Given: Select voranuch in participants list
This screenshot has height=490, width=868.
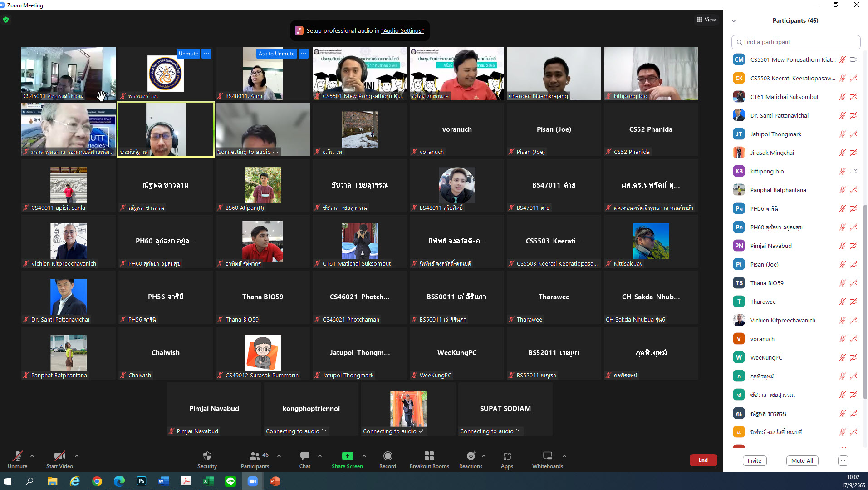Looking at the screenshot, I should 795,339.
